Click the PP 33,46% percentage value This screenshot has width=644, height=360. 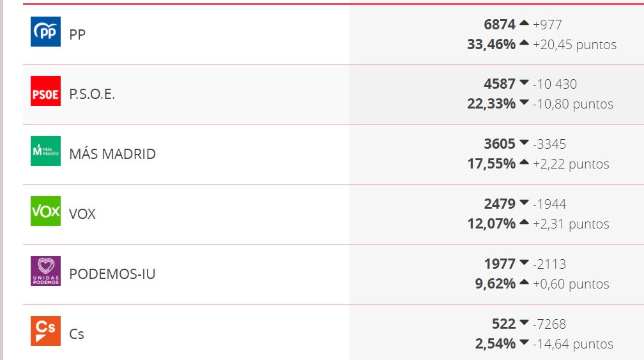tap(491, 44)
